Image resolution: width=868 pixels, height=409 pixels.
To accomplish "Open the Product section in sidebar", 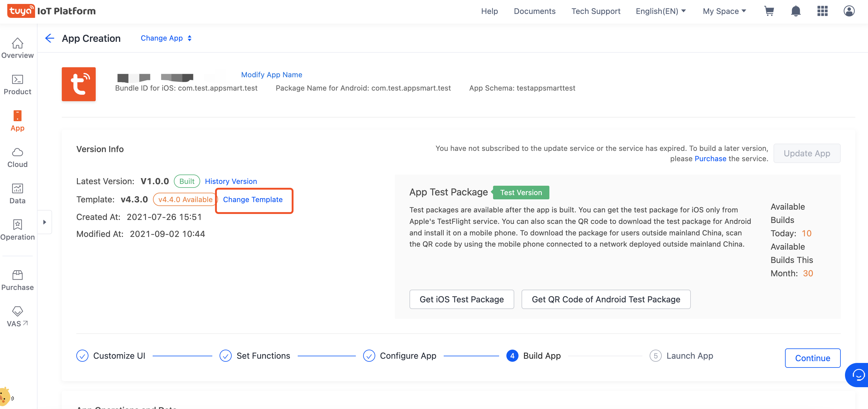I will (x=17, y=85).
